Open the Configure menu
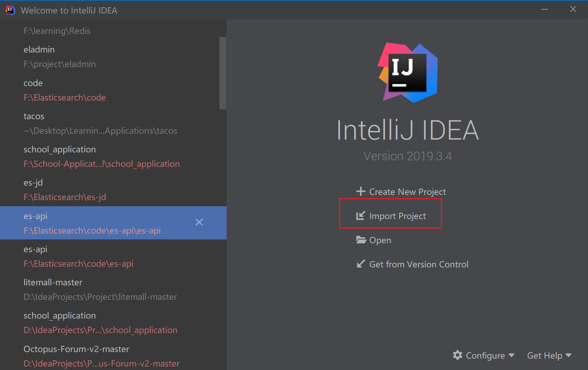The height and width of the screenshot is (370, 588). point(484,355)
